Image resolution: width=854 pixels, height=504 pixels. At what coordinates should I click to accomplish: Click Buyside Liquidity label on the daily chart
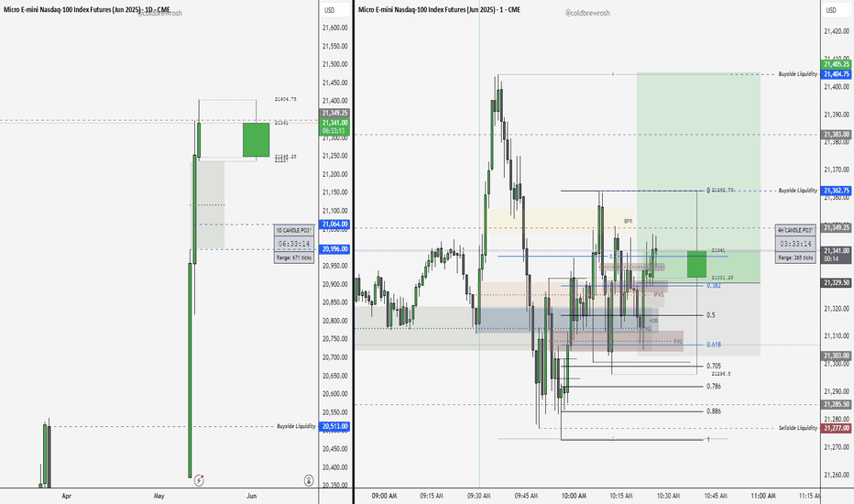pyautogui.click(x=296, y=426)
